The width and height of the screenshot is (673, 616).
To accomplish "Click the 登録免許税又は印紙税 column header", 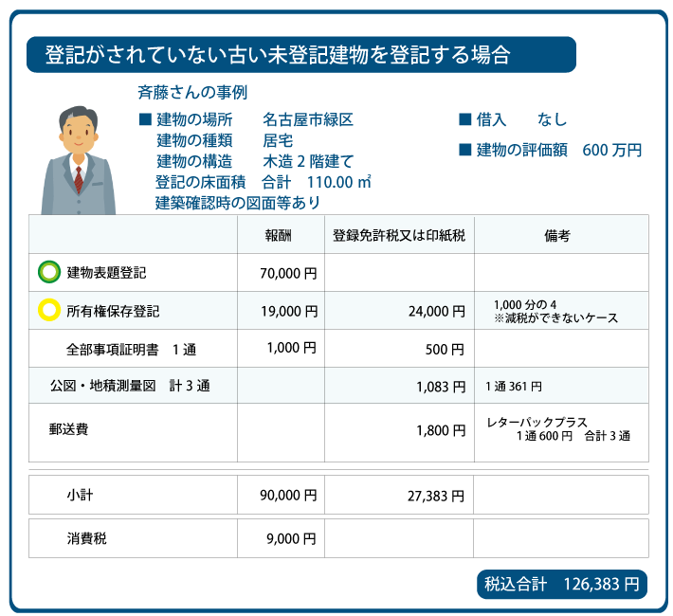I will pyautogui.click(x=399, y=235).
